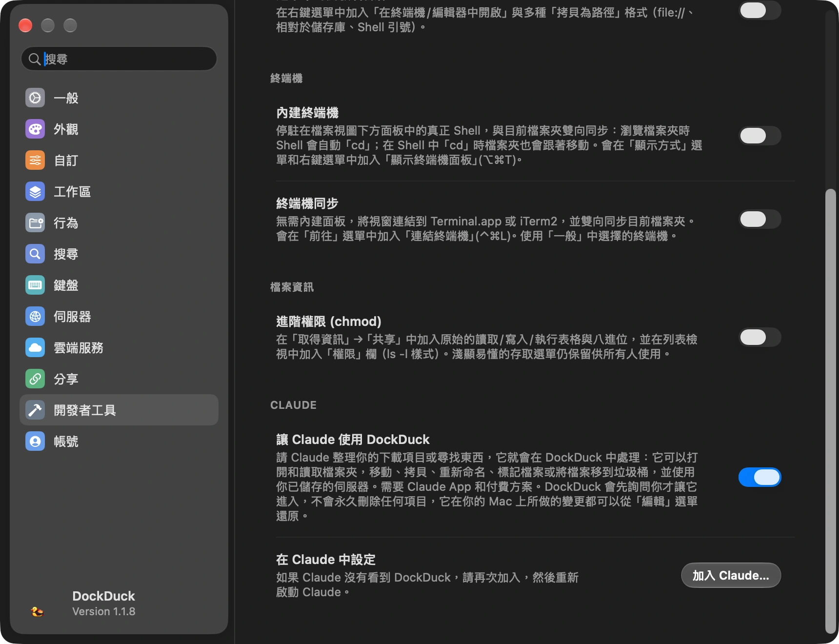839x644 pixels.
Task: Click the 外觀 palette icon
Action: [x=35, y=129]
